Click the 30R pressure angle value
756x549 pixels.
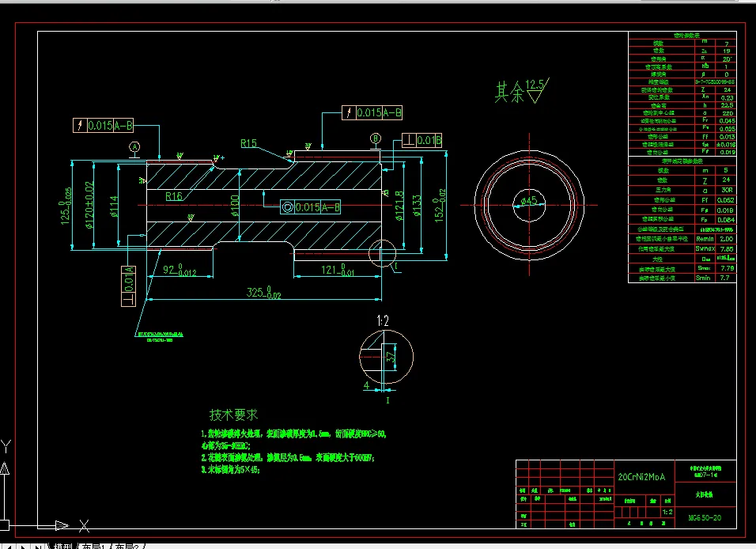tap(727, 190)
